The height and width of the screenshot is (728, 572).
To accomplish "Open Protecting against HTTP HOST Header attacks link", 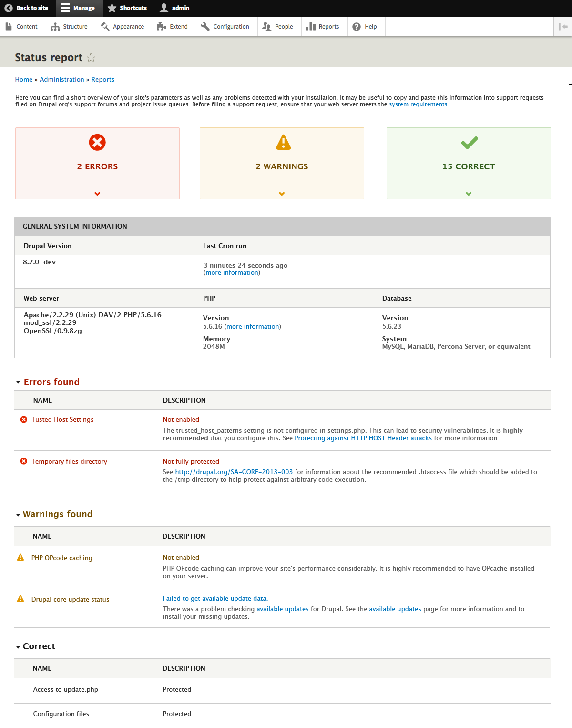I will click(363, 438).
